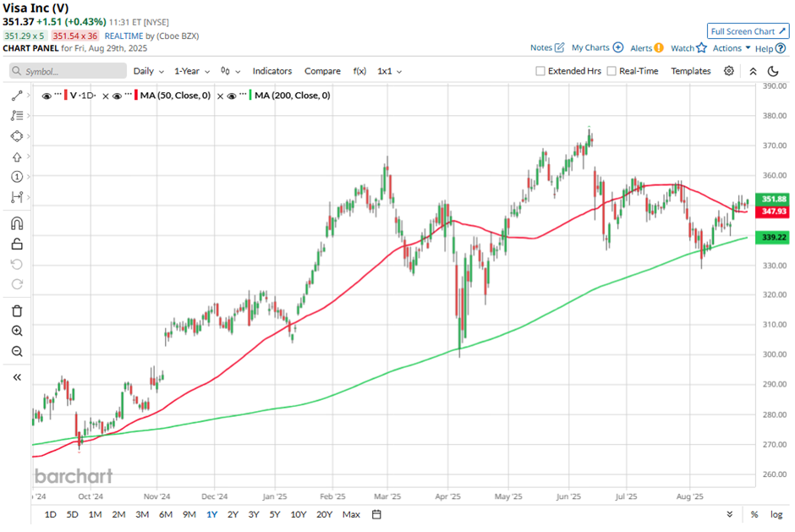Open options menu for V 1D series
Viewport: 795px width, 532px height.
coord(58,95)
